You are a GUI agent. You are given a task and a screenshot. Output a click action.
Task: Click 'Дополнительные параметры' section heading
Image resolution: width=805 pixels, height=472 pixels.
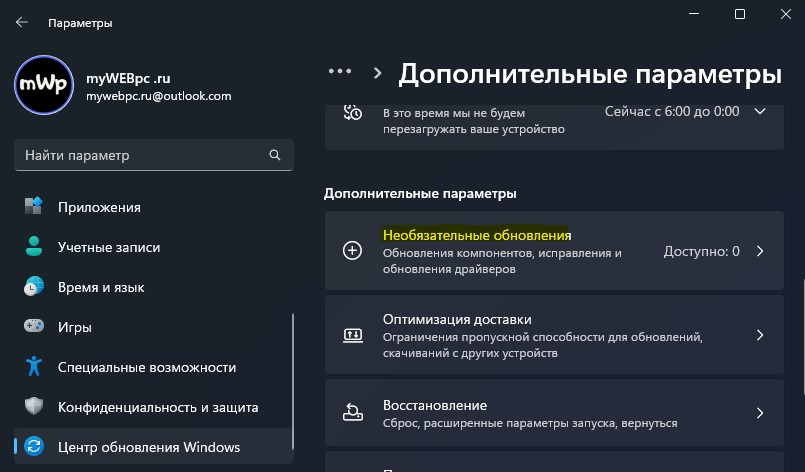pos(420,194)
